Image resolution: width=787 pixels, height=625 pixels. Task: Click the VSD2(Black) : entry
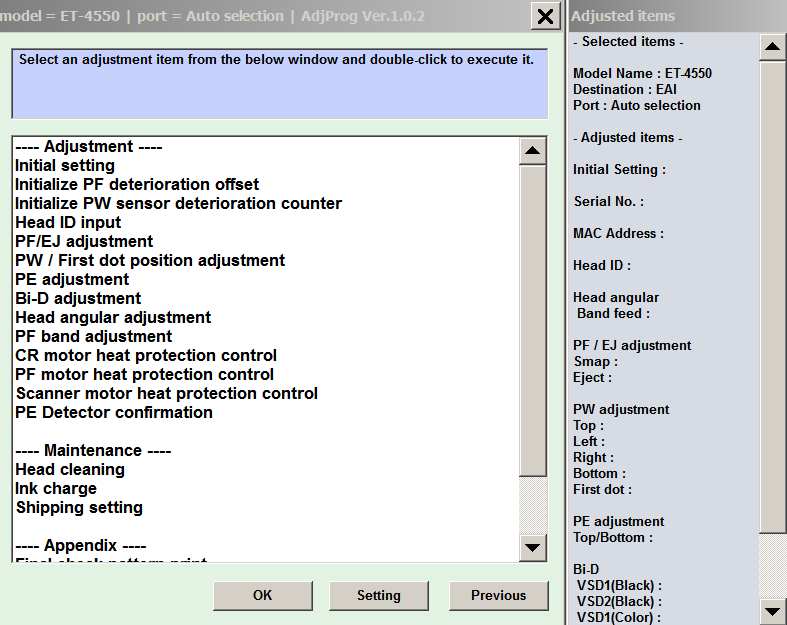pos(619,601)
